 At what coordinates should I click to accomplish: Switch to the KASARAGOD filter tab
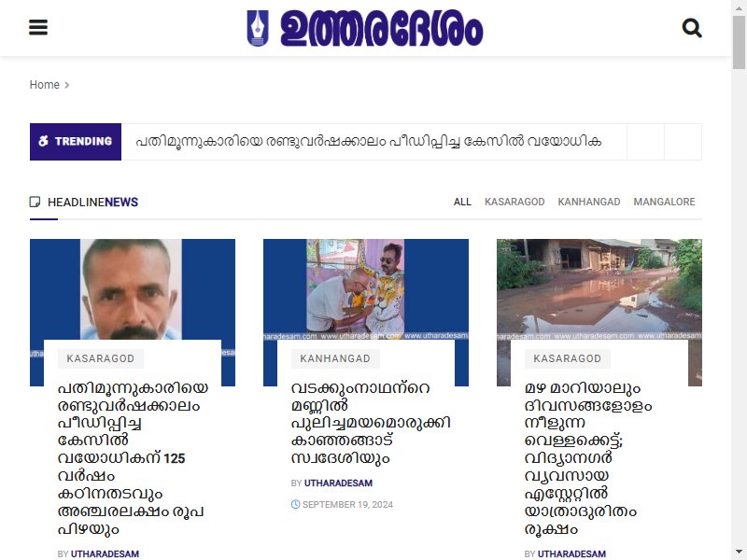pyautogui.click(x=514, y=202)
